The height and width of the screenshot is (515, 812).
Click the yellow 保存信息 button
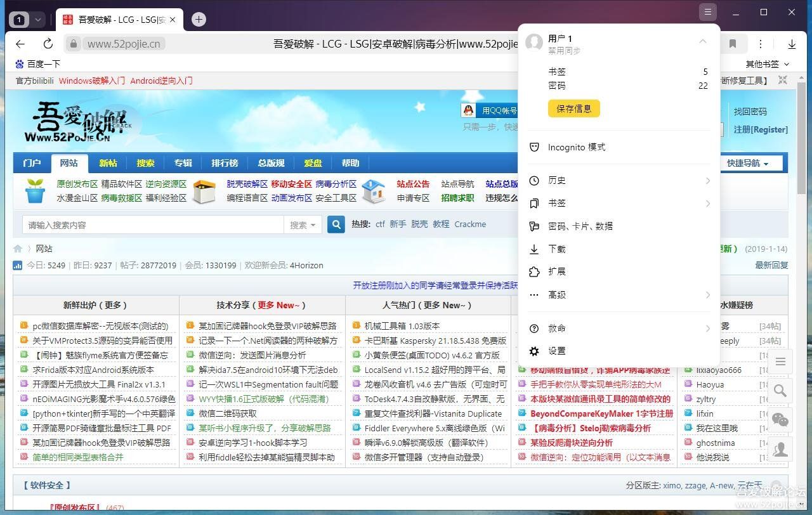pyautogui.click(x=573, y=108)
